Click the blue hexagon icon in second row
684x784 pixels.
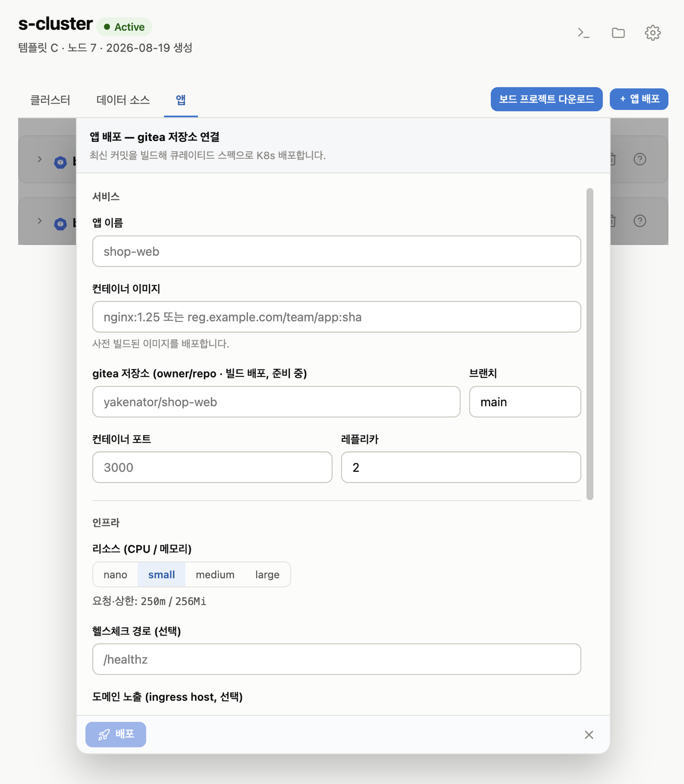pyautogui.click(x=60, y=224)
